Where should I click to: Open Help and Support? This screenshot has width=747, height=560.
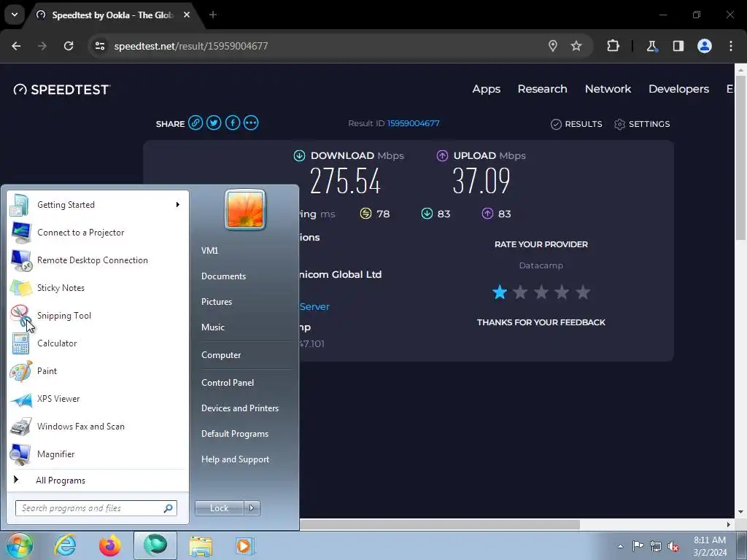point(236,459)
